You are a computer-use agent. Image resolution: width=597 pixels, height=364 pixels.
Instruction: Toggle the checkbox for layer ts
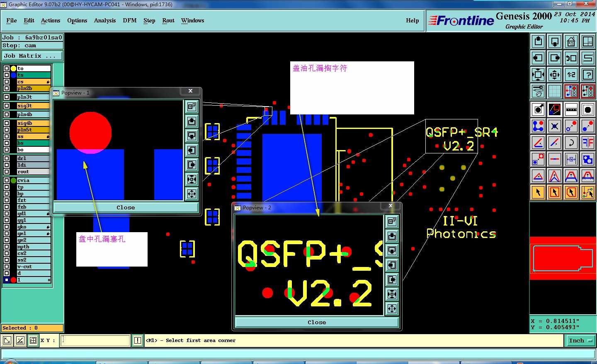point(7,75)
